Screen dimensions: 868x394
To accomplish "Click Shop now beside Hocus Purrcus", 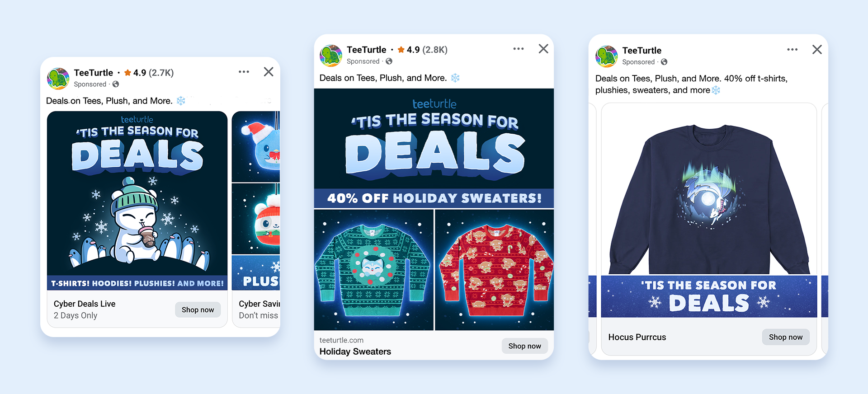I will 786,337.
